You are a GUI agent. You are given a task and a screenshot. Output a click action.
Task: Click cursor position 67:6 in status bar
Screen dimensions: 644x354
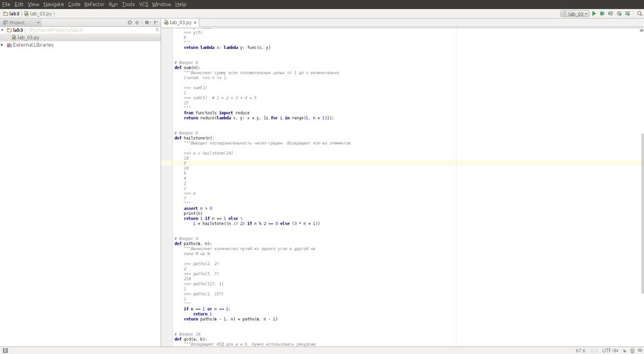pos(581,351)
